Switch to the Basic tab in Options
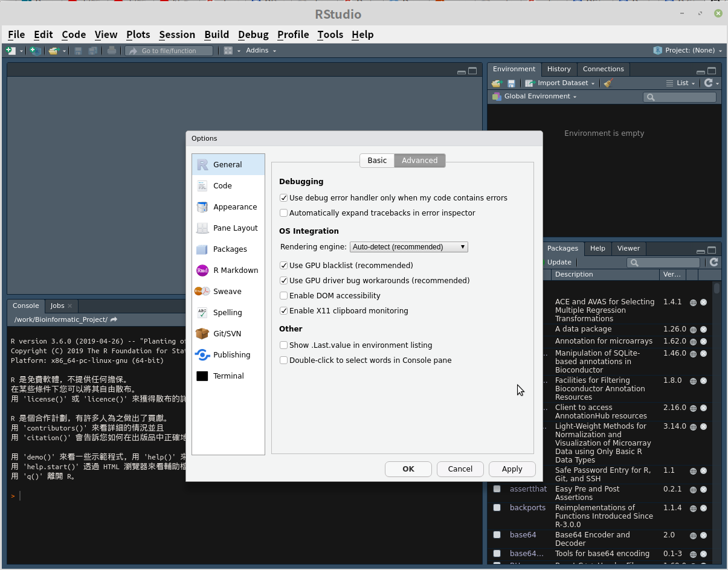The width and height of the screenshot is (728, 570). coord(376,160)
